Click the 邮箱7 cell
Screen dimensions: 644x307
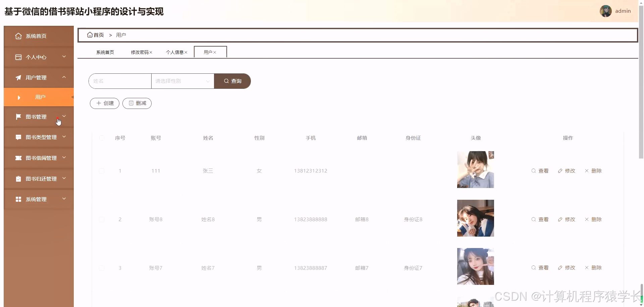[x=362, y=268]
